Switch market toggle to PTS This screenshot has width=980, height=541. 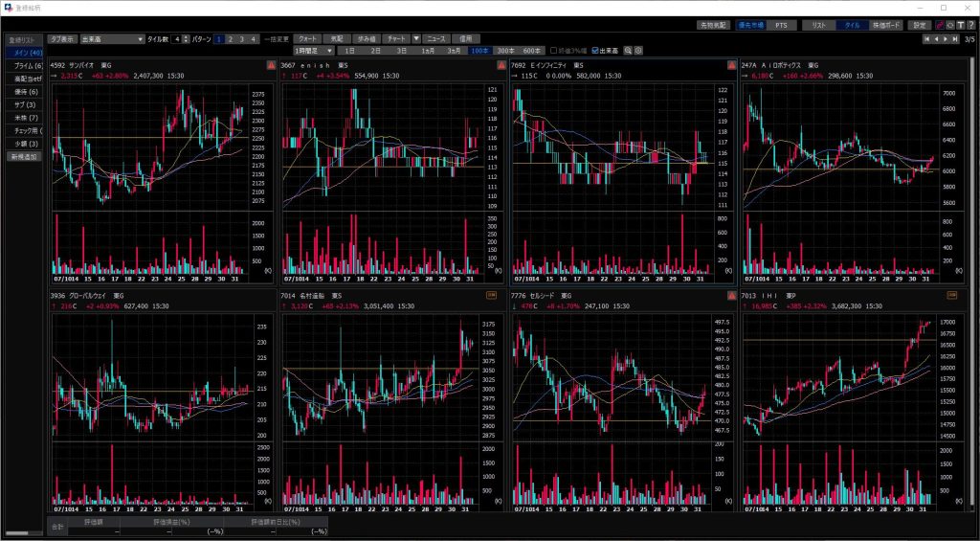781,25
